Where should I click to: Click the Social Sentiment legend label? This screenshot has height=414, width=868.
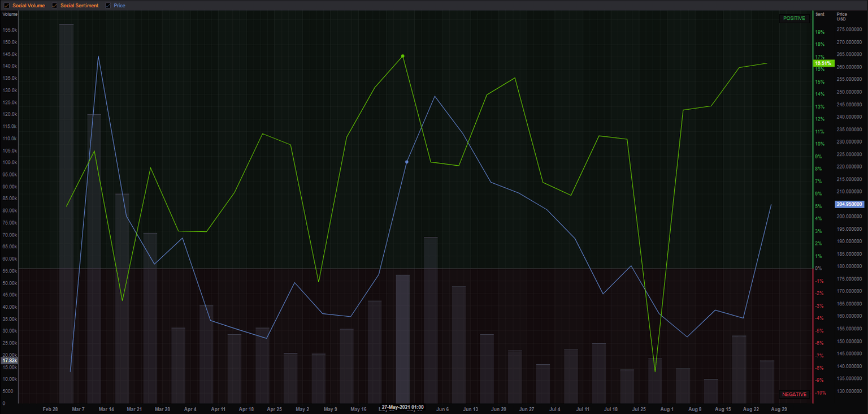pyautogui.click(x=79, y=6)
